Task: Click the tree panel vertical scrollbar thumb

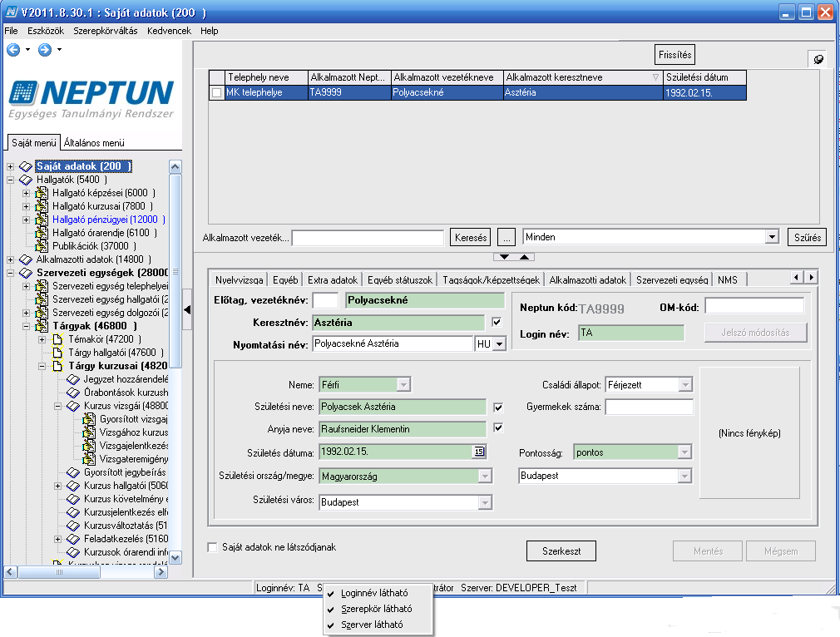Action: tap(175, 272)
